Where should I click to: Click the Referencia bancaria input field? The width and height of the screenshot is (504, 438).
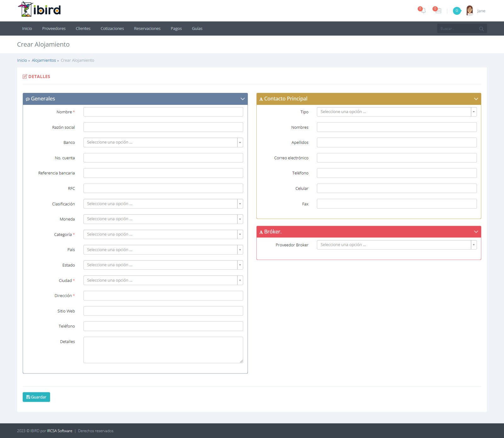point(163,173)
